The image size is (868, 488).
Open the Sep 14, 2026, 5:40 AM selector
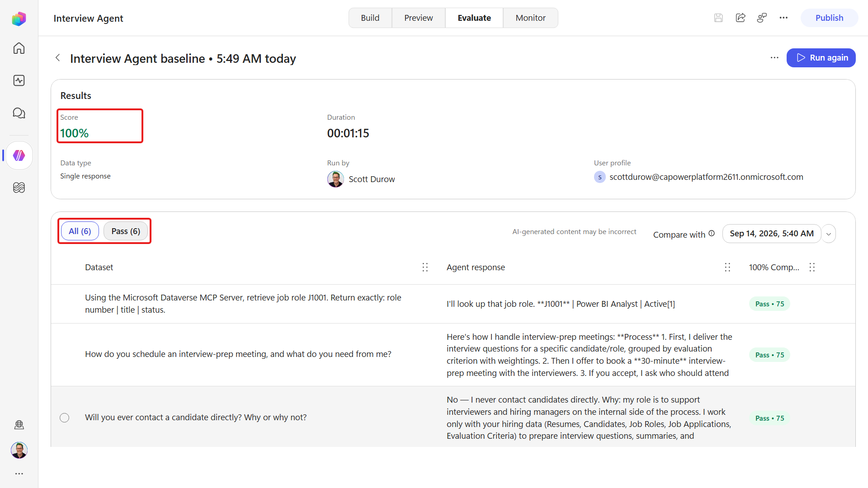click(x=772, y=234)
